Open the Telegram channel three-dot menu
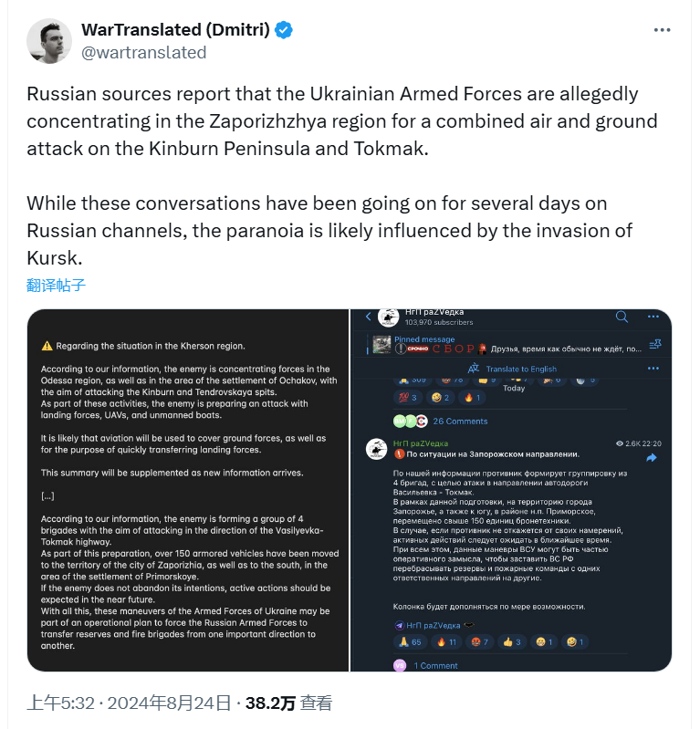The width and height of the screenshot is (700, 729). [653, 317]
